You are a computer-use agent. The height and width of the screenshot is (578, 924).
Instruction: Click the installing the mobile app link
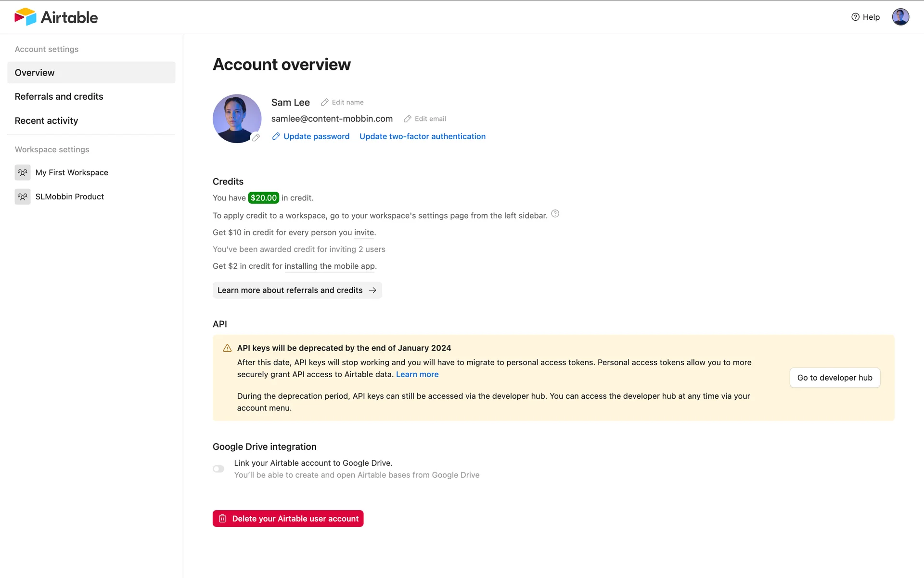pos(330,266)
